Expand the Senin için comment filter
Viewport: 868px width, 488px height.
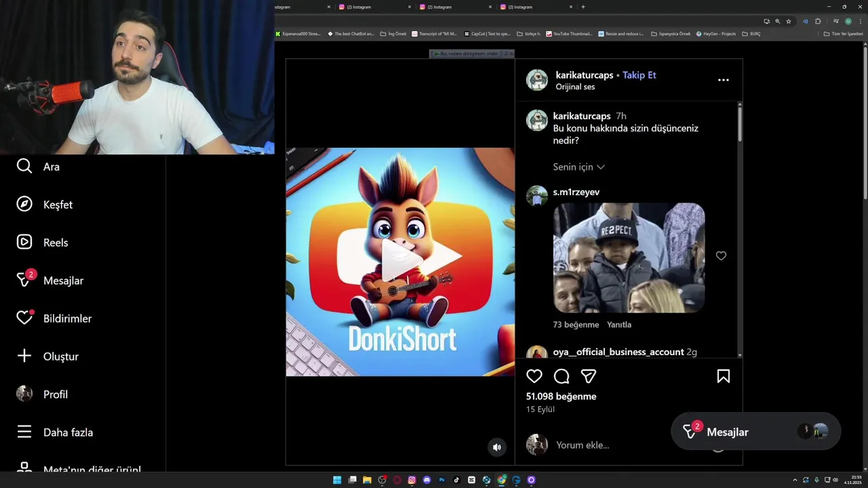click(579, 167)
